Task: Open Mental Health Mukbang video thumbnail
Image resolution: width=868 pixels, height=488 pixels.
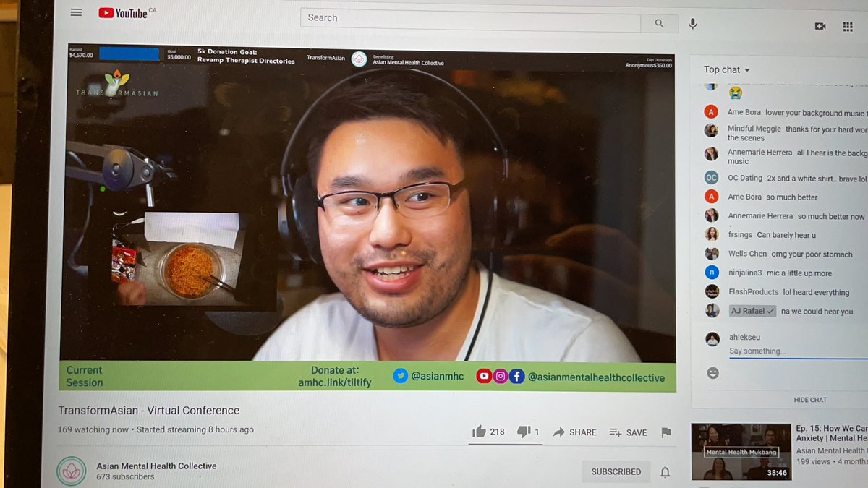Action: (741, 452)
